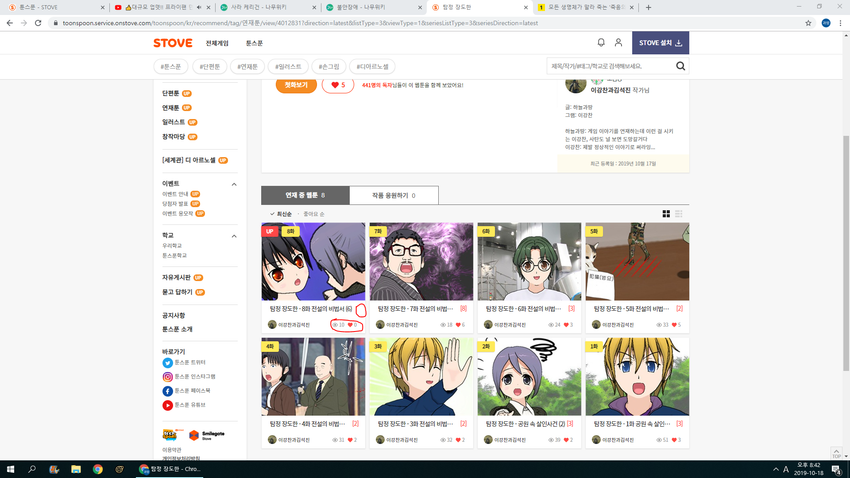Open the 2화 episode thumbnail

pos(529,377)
